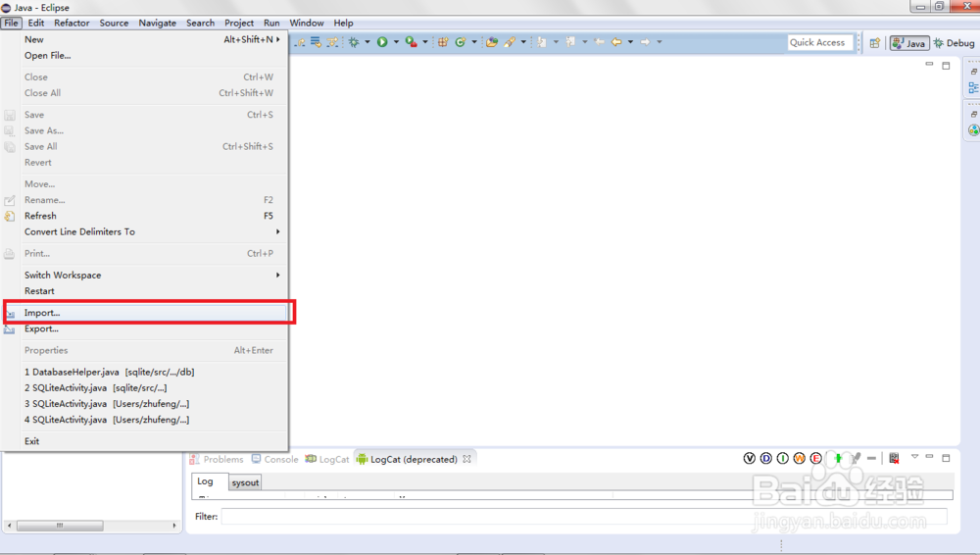Click the Outline view icon on right trim
The image size is (980, 555).
coord(973,88)
